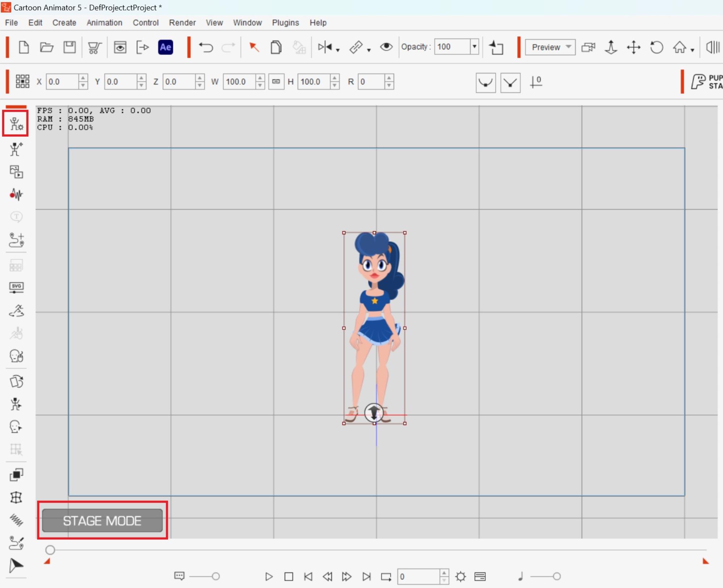Open the Window menu
Screen dimensions: 723x588
[x=247, y=22]
